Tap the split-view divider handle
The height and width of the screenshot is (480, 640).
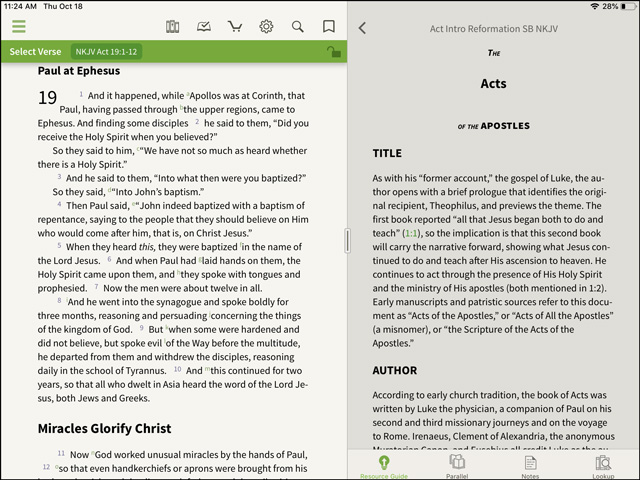347,241
